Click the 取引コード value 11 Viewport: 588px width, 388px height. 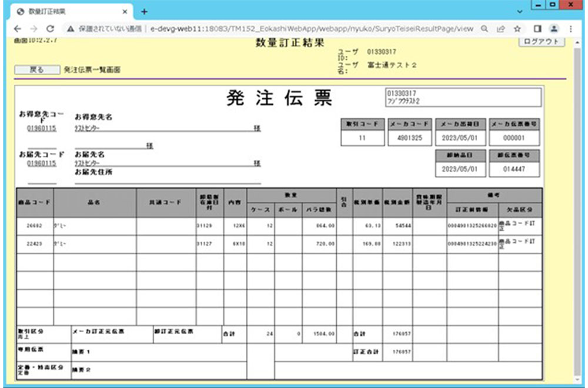pyautogui.click(x=362, y=138)
